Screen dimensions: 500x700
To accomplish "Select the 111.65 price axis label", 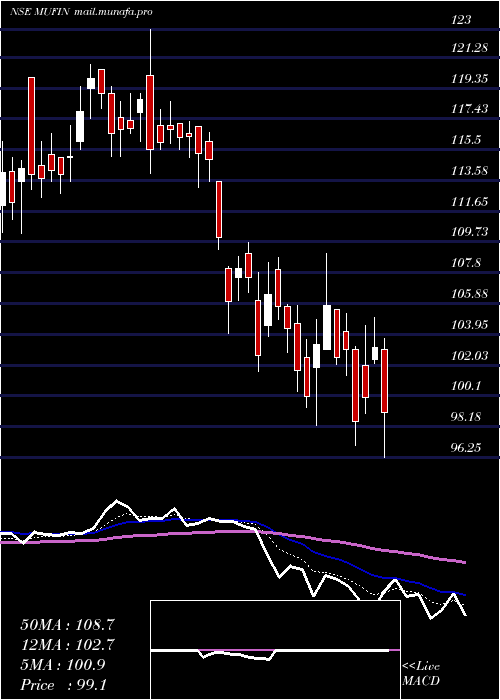I will [x=470, y=202].
